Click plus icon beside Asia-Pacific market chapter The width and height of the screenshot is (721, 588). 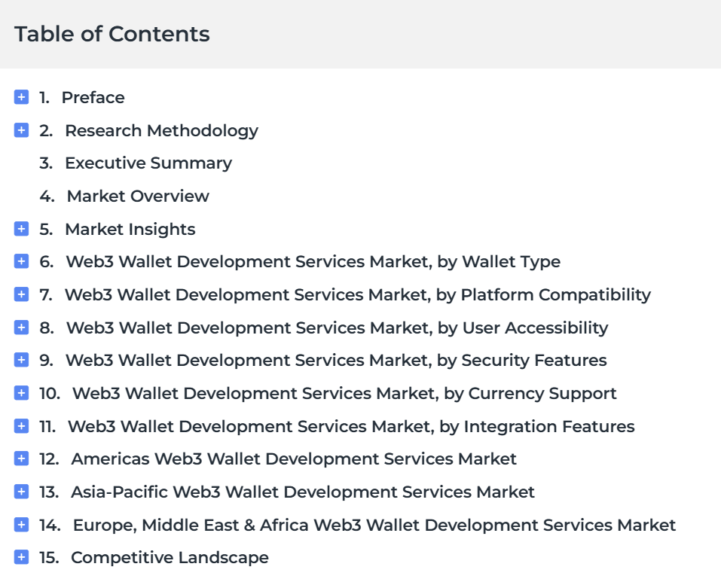[x=21, y=492]
